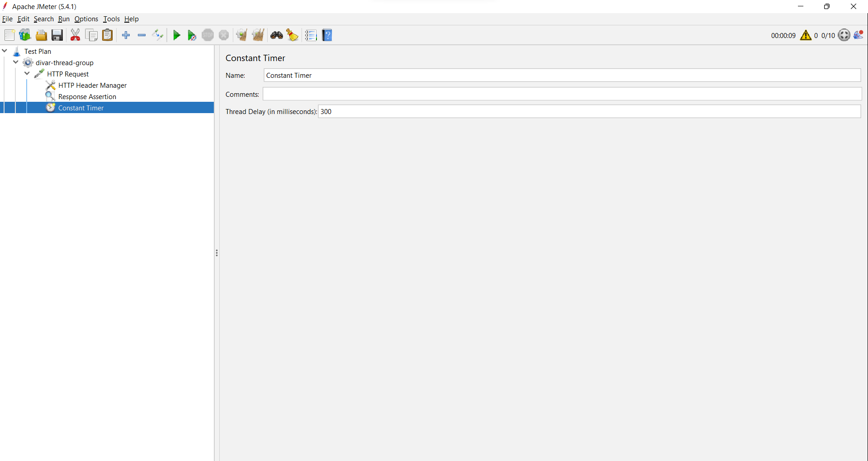Click the Toggle enable/disable icon

pyautogui.click(x=158, y=35)
